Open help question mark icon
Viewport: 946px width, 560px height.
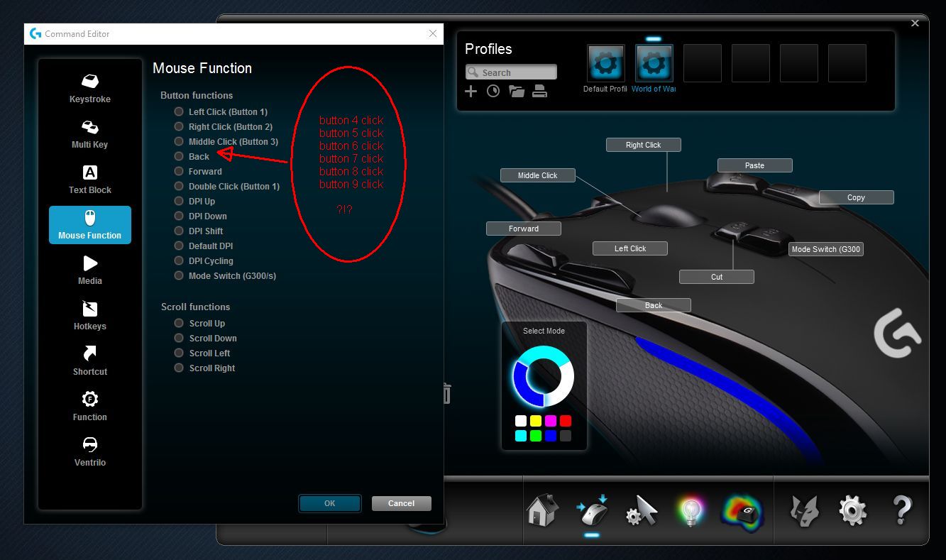pyautogui.click(x=901, y=510)
